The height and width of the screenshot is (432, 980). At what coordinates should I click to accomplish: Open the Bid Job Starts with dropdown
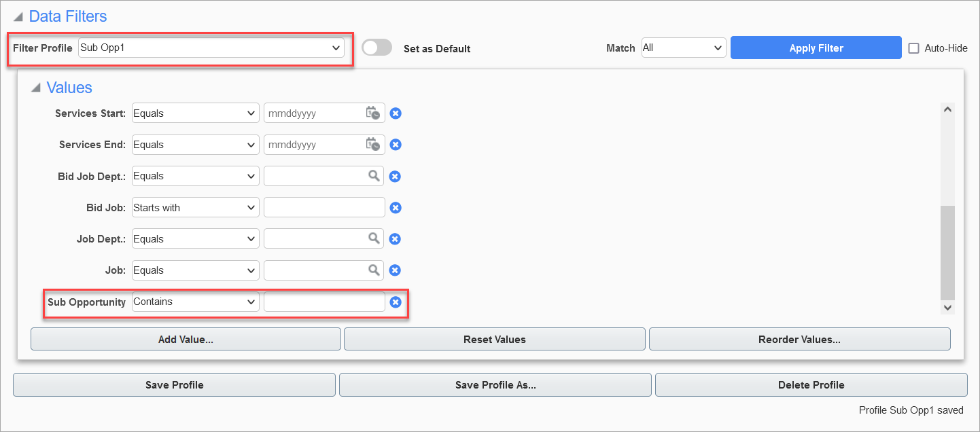[x=195, y=207]
